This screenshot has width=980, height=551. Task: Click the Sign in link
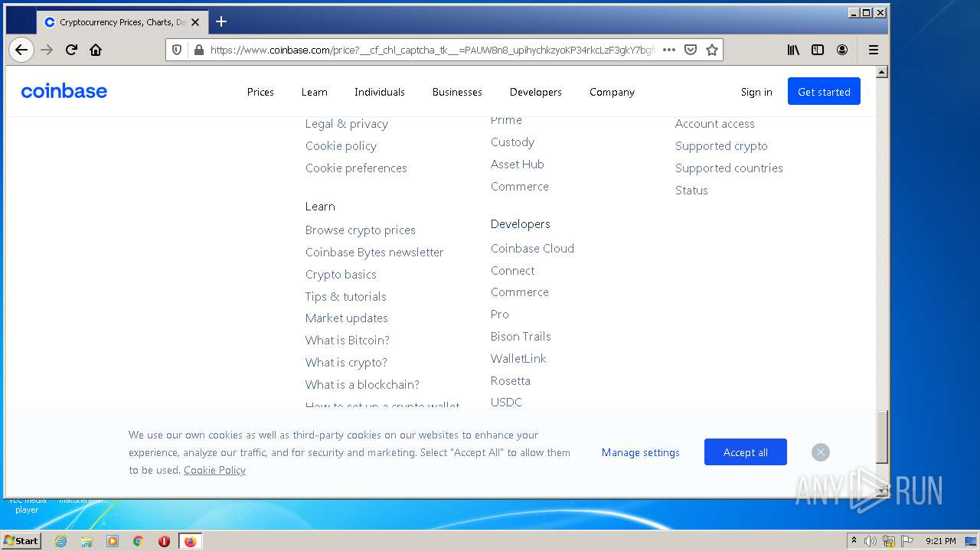point(756,92)
